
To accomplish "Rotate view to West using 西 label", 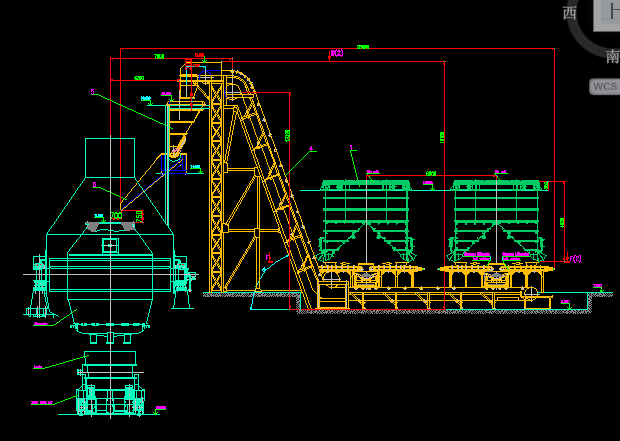I will [569, 13].
